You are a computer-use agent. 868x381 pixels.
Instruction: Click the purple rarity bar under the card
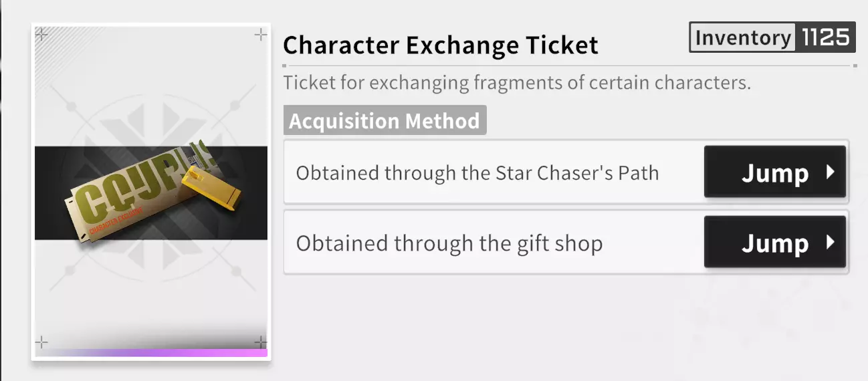point(151,353)
